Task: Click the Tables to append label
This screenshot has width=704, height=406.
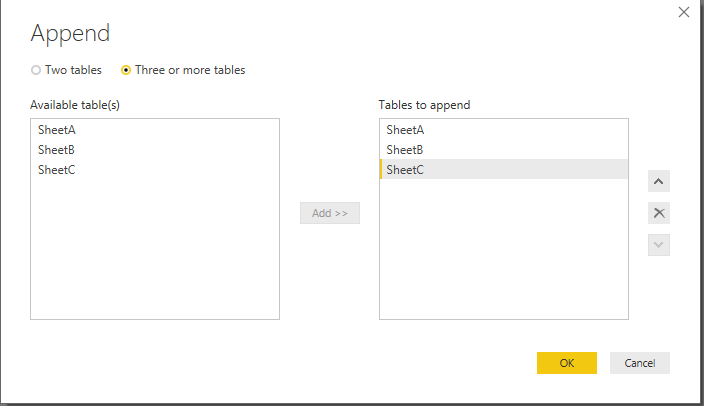Action: [x=424, y=105]
